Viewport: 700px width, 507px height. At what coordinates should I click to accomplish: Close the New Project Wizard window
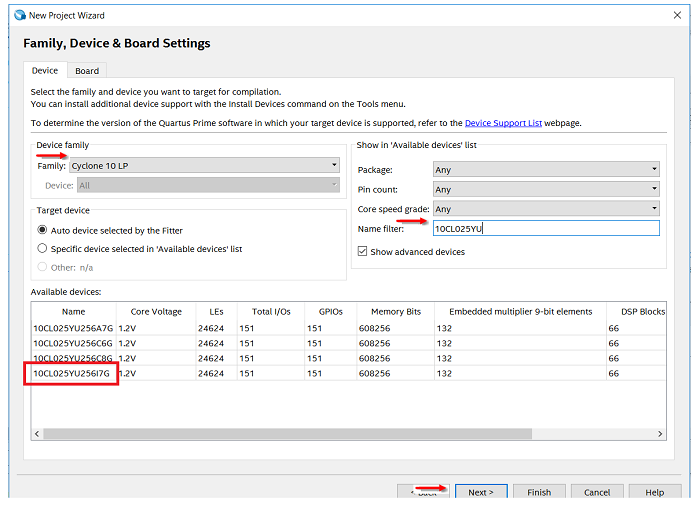[677, 15]
